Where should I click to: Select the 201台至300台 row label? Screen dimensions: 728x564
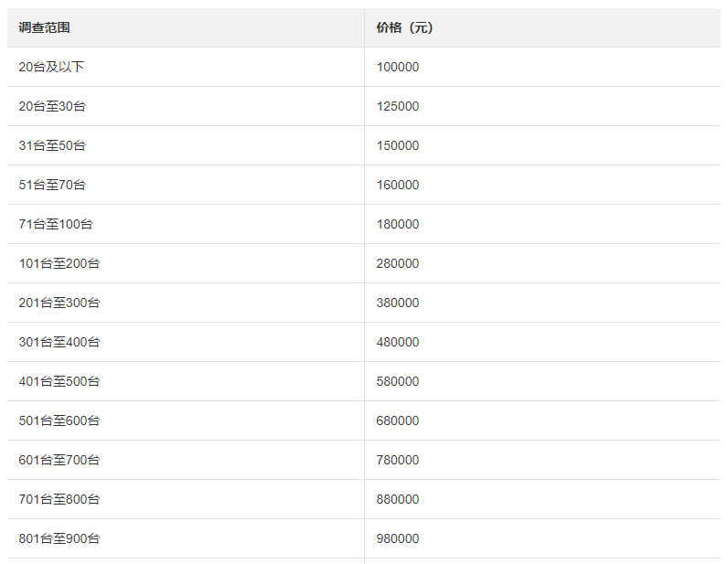(59, 303)
